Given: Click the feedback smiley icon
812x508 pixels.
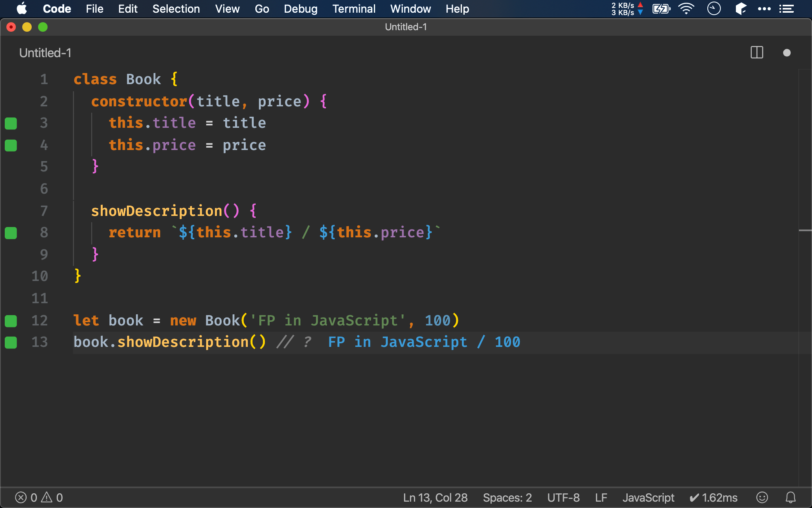Looking at the screenshot, I should [x=762, y=497].
